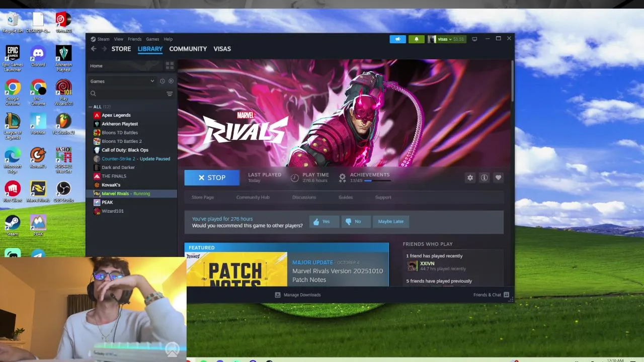Open the Support link

point(383,197)
